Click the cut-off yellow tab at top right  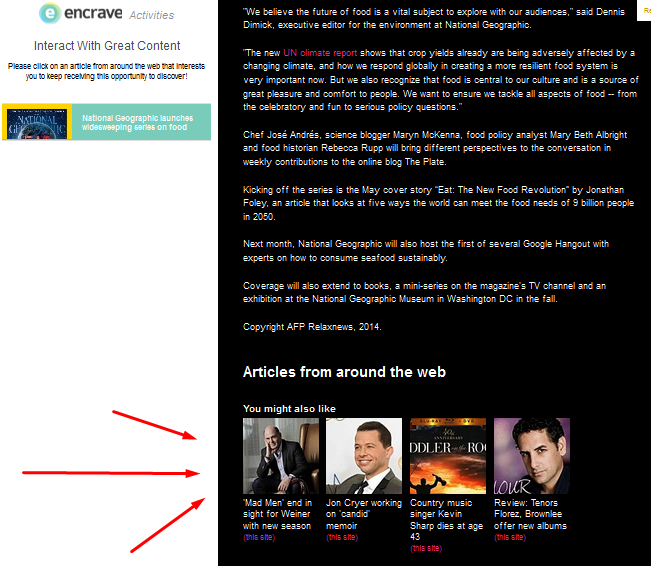pyautogui.click(x=644, y=10)
